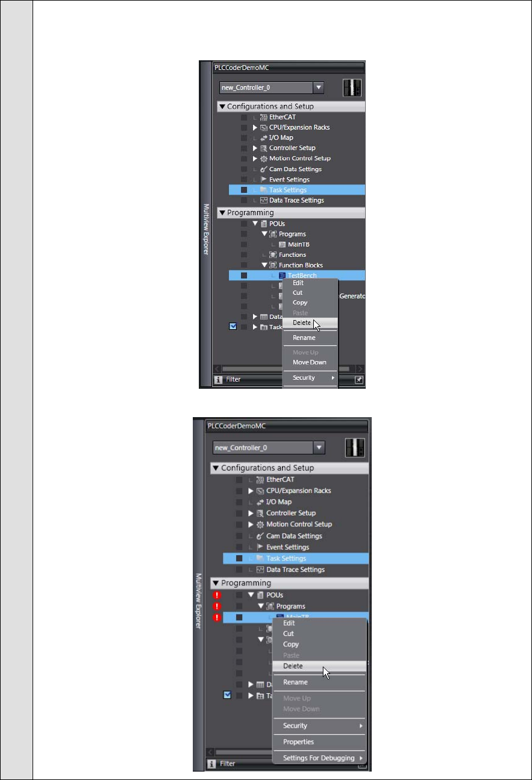
Task: Choose Move Down from the TestBench context menu
Action: [309, 362]
